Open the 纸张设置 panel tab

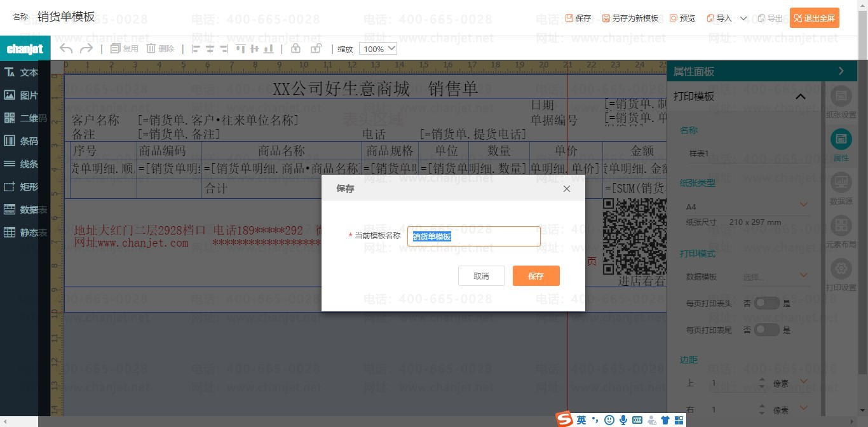coord(841,102)
